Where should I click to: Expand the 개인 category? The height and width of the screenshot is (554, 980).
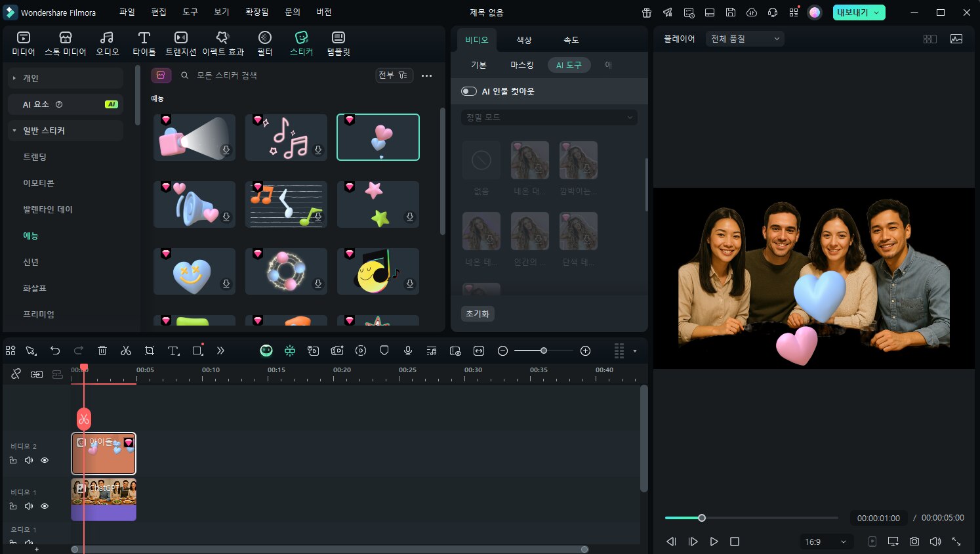pyautogui.click(x=66, y=78)
